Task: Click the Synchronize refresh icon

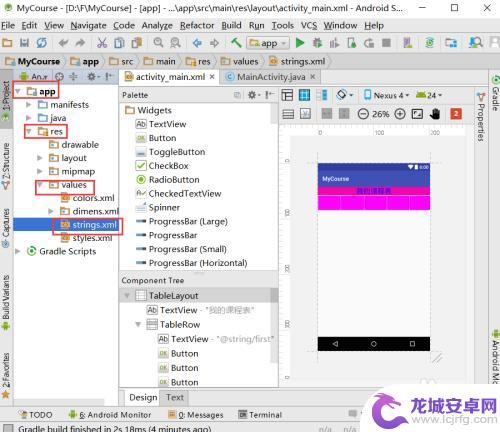Action: pyautogui.click(x=42, y=43)
